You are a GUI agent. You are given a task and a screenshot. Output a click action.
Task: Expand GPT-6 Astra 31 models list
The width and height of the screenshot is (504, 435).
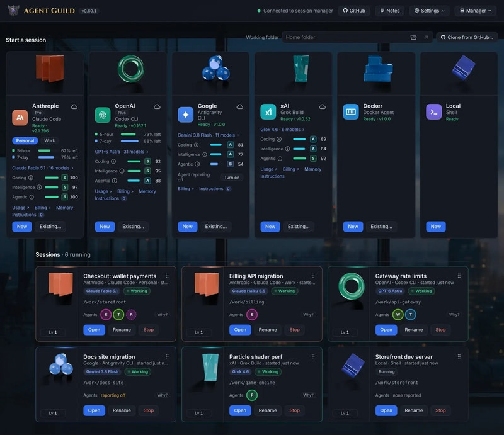click(122, 152)
